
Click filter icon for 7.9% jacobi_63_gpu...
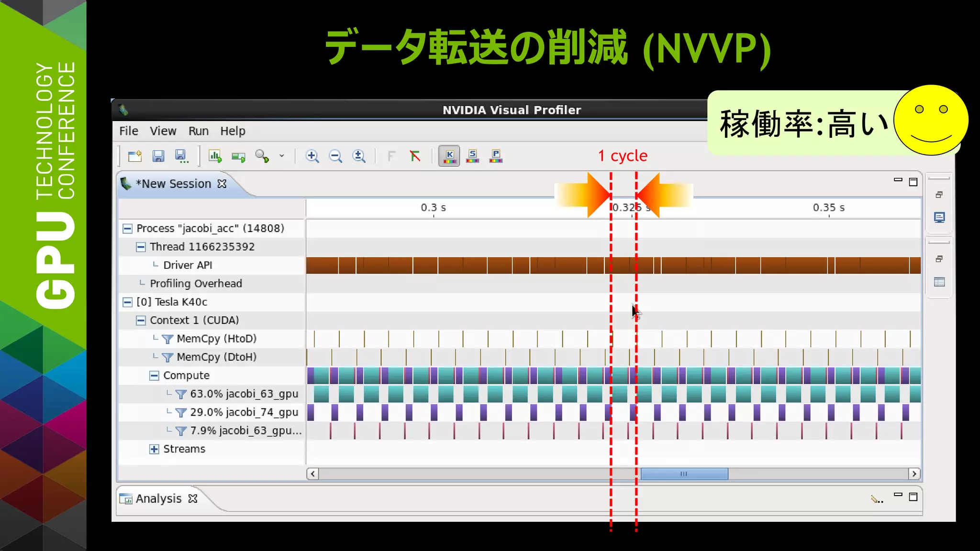181,431
